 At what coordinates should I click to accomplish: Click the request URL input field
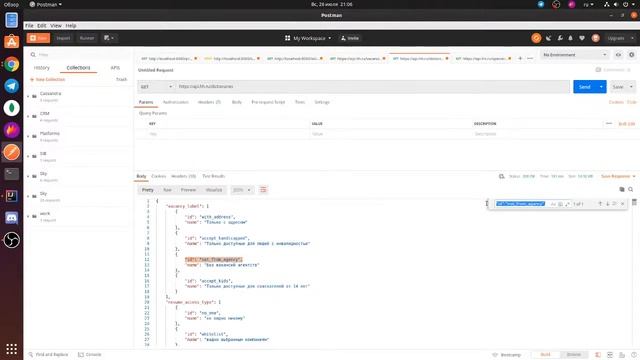[x=373, y=87]
